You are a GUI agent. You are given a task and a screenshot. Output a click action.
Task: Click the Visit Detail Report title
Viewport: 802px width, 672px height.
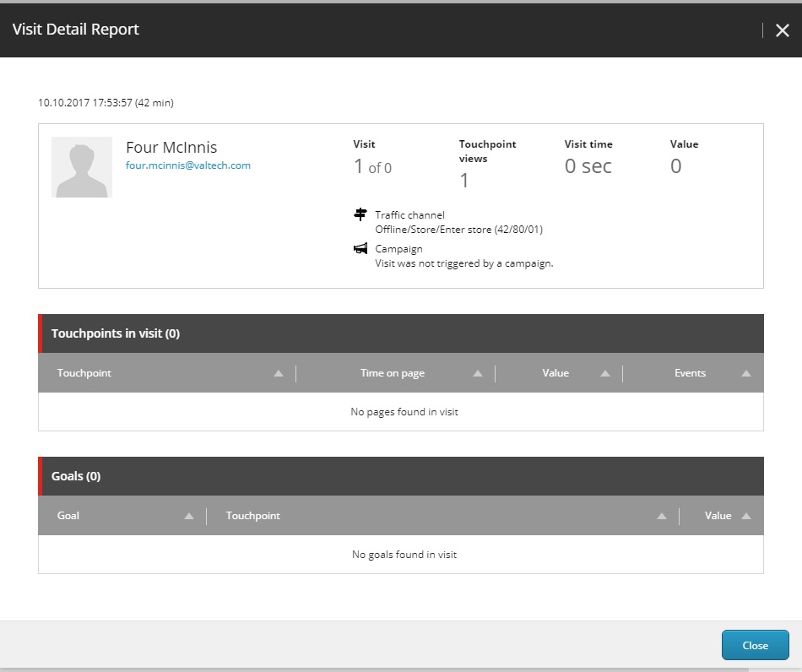[x=76, y=30]
